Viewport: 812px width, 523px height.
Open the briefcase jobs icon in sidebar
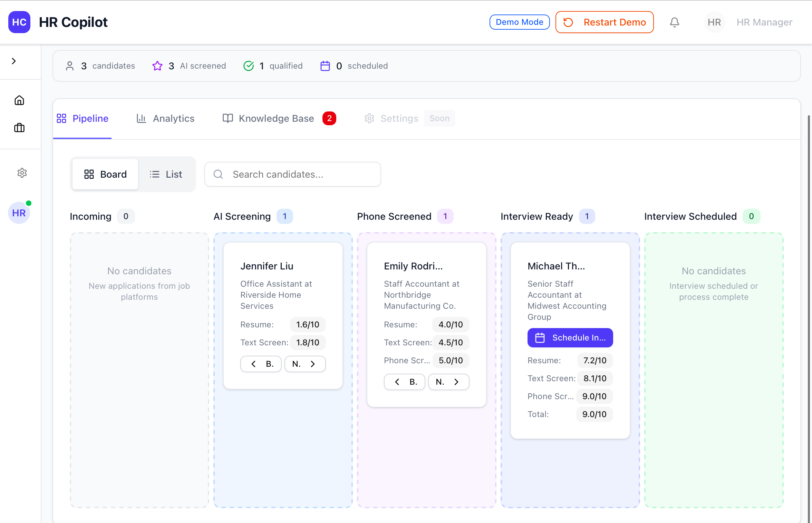(x=19, y=128)
